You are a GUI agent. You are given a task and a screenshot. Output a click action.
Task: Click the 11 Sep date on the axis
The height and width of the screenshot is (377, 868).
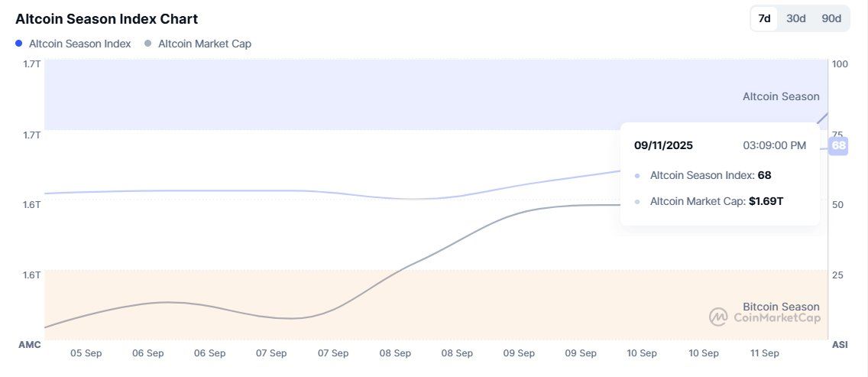pyautogui.click(x=765, y=353)
